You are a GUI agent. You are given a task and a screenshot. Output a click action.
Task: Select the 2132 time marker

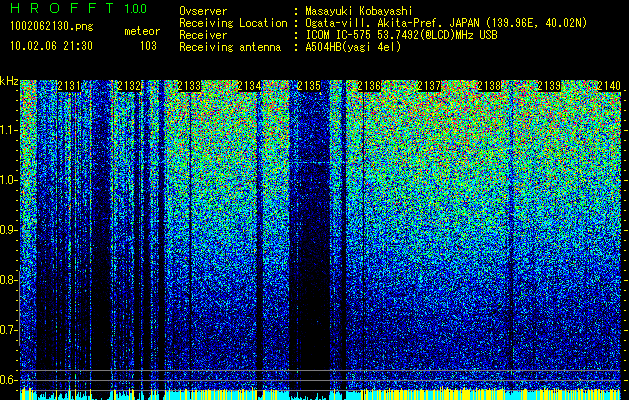pyautogui.click(x=129, y=86)
